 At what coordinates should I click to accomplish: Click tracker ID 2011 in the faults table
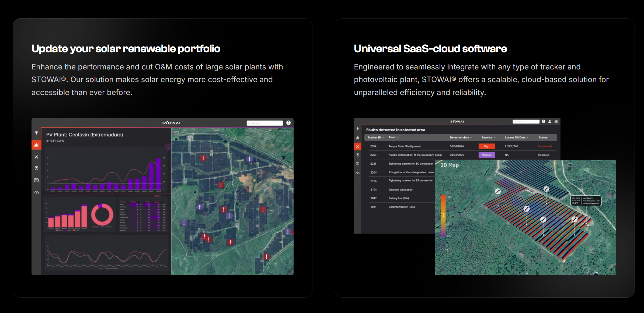tap(373, 207)
